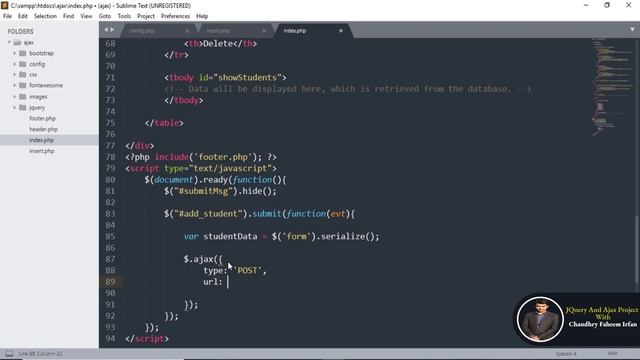Expand the config folder
The height and width of the screenshot is (360, 640).
pyautogui.click(x=14, y=64)
